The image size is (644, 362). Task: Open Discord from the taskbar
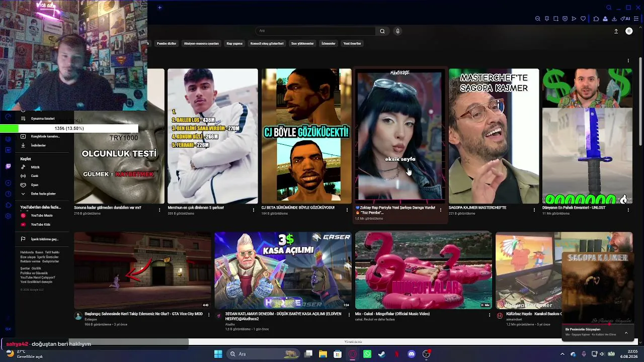412,354
